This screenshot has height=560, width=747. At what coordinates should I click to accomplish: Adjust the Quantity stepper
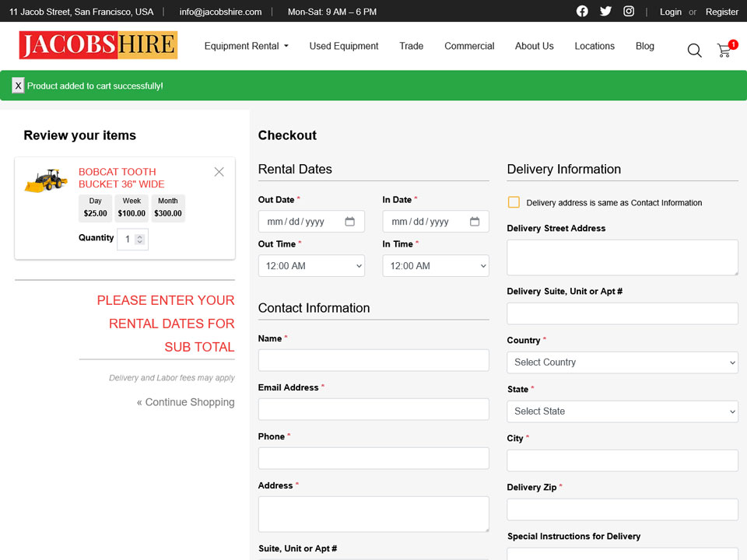pos(139,240)
